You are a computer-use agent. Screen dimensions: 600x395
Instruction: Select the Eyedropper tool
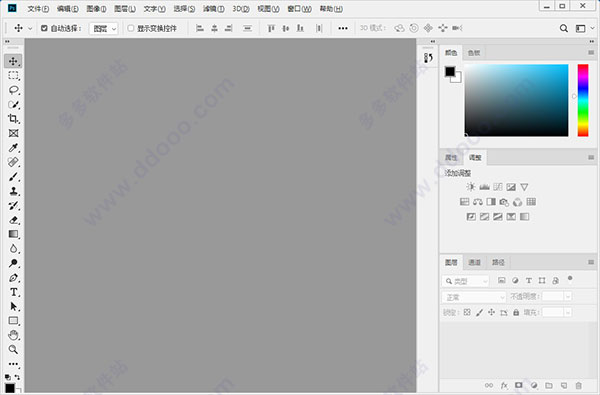[13, 148]
